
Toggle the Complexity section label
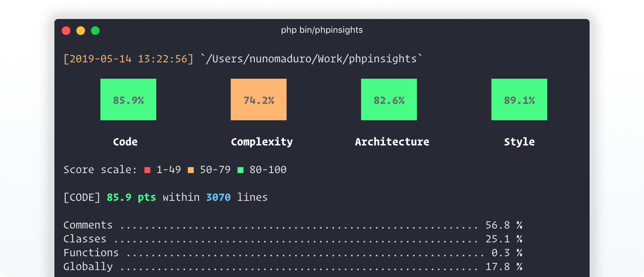(261, 142)
